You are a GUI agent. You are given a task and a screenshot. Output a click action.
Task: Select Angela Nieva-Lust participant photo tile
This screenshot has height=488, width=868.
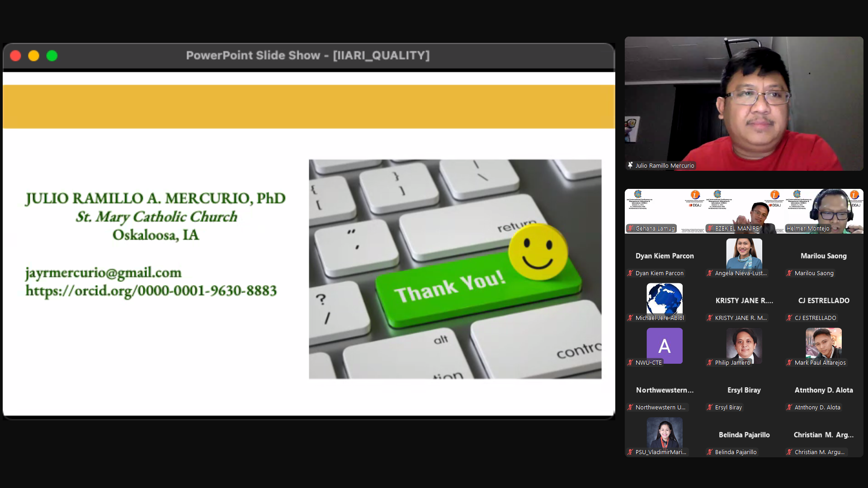point(744,253)
